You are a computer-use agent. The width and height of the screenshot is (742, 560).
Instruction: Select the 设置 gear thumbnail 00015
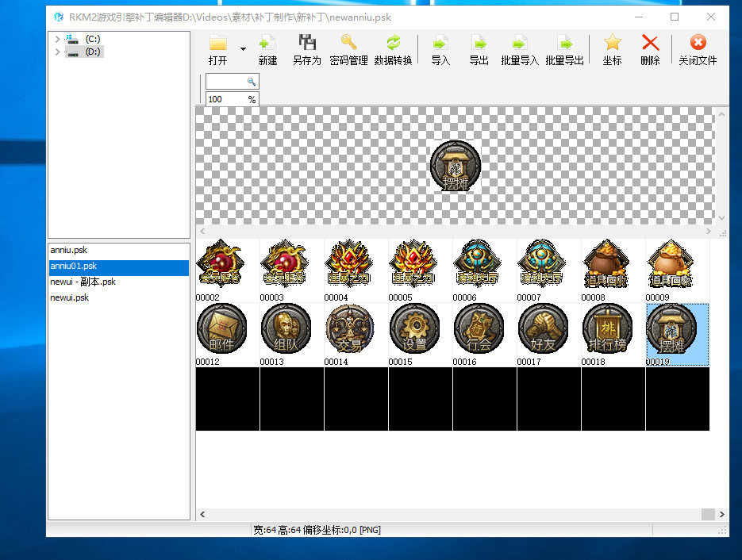[x=414, y=329]
